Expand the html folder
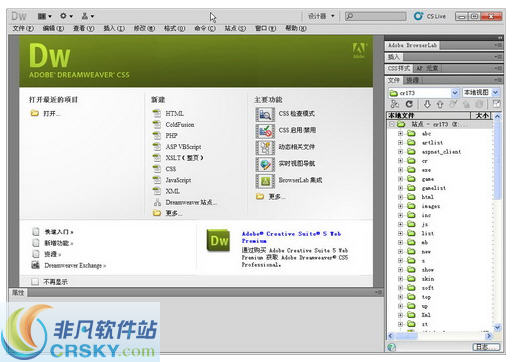Screen dimensions: 514x362 (400, 197)
